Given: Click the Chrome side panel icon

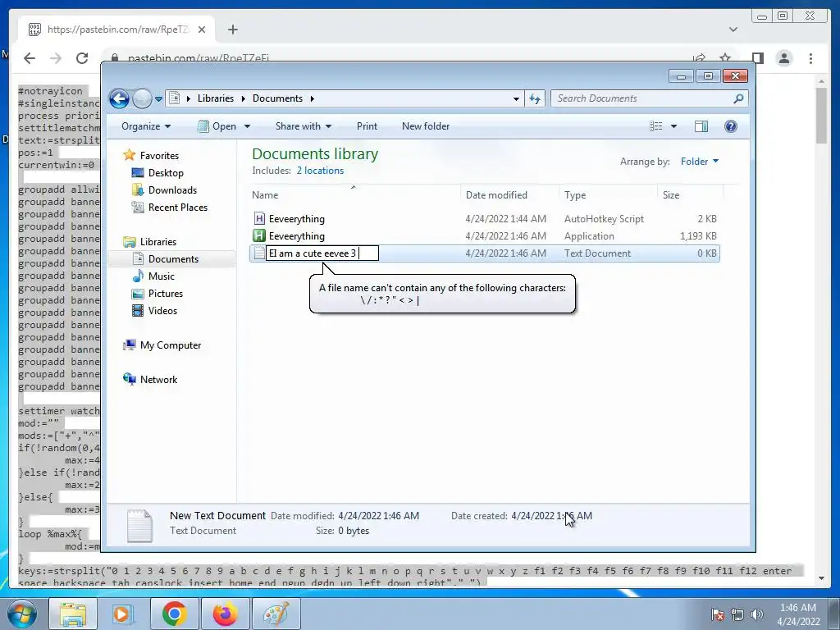Looking at the screenshot, I should [x=757, y=58].
